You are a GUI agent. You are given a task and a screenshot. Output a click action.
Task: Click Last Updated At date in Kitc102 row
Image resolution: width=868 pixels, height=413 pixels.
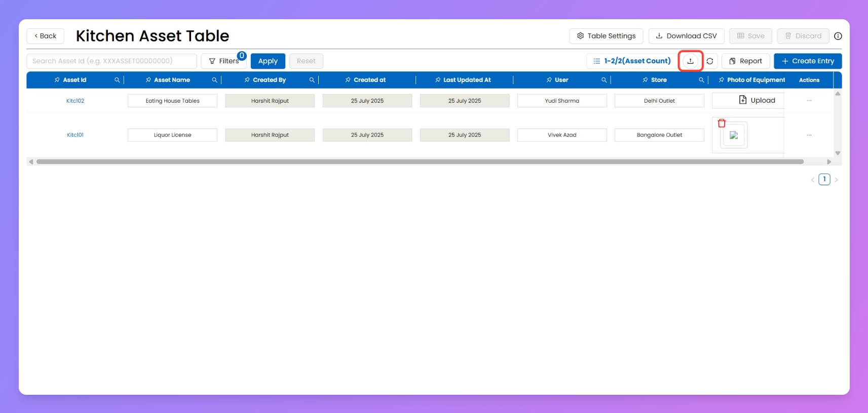tap(465, 101)
